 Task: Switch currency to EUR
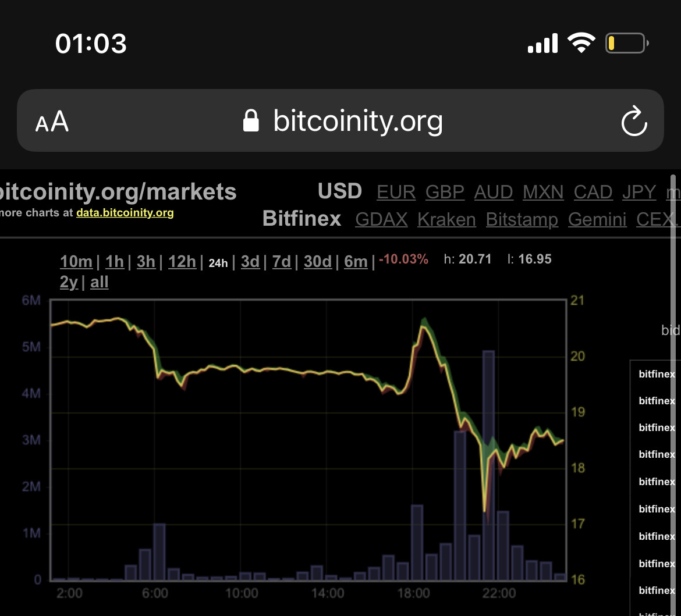(396, 192)
